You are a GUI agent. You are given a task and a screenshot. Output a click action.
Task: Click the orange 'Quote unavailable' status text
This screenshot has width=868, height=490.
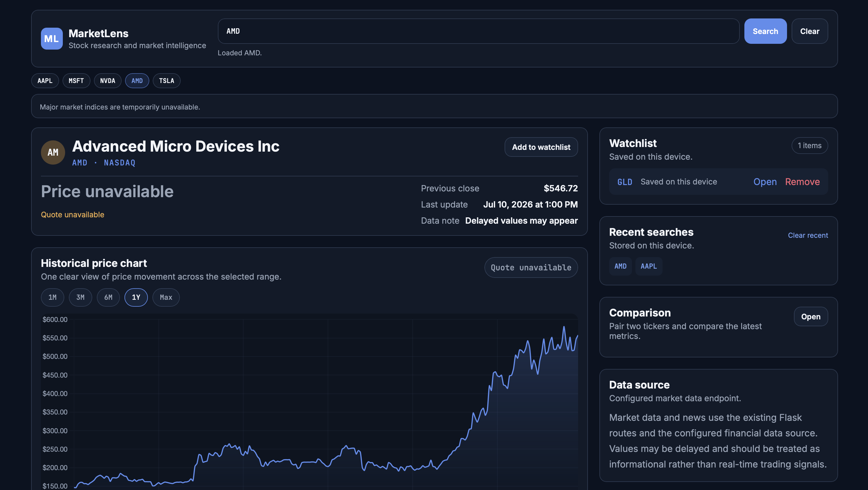pos(72,215)
